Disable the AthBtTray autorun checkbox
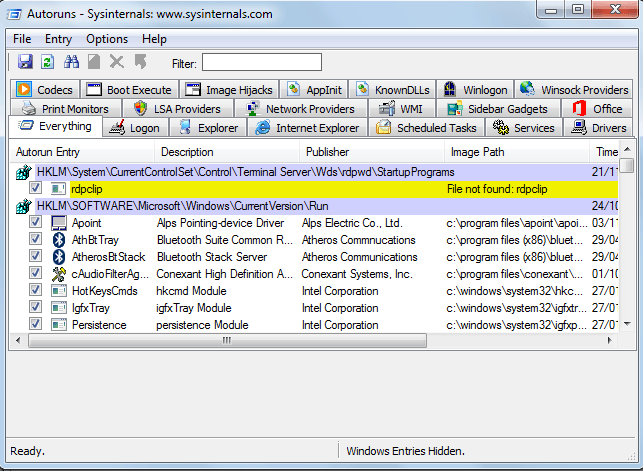643x471 pixels. 35,239
